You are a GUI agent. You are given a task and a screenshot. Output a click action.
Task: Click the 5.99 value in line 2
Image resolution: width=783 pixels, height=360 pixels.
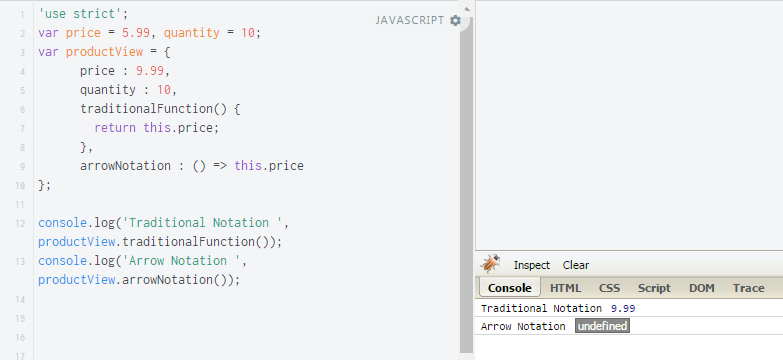click(136, 33)
